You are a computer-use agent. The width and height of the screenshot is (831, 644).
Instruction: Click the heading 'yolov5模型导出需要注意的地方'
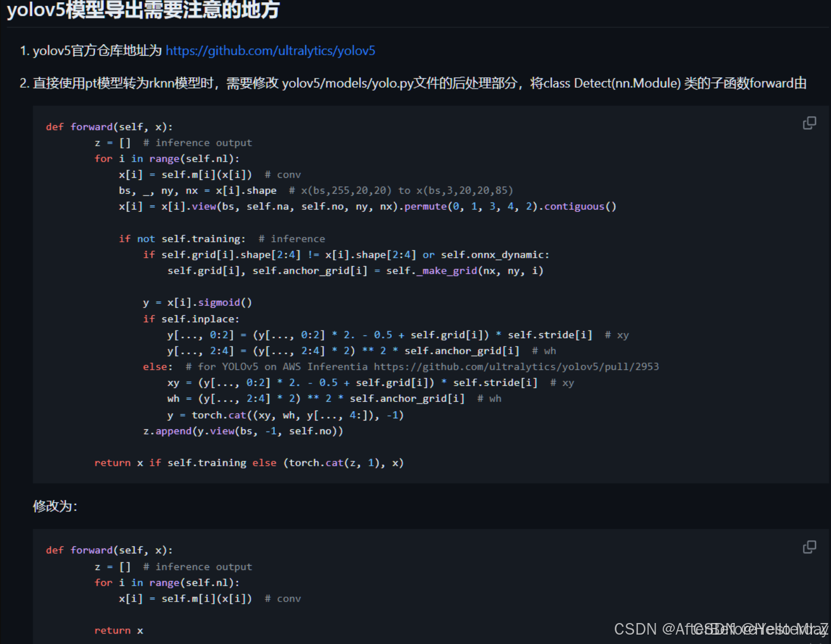(143, 9)
